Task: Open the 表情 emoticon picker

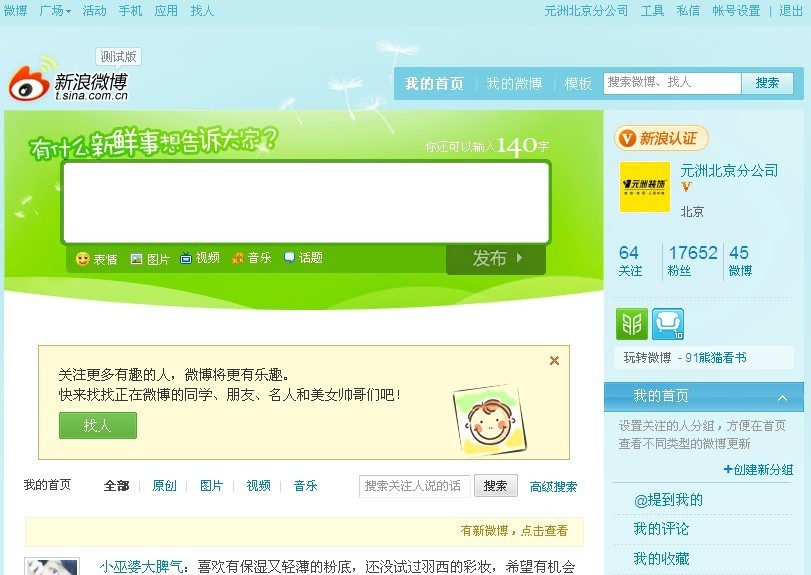Action: pyautogui.click(x=97, y=259)
